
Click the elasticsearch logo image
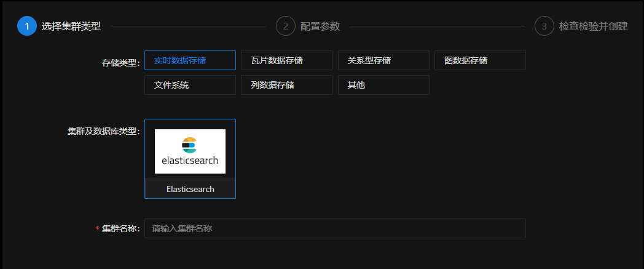[x=190, y=151]
